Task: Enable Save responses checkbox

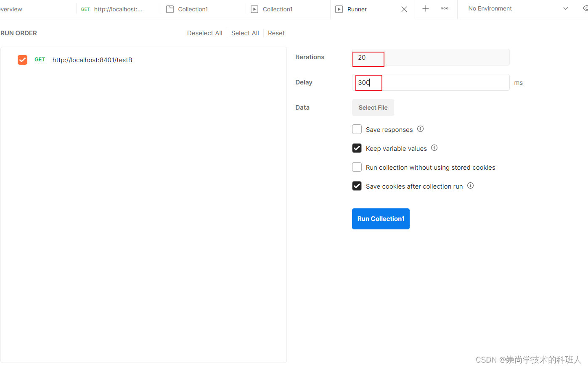Action: click(357, 129)
